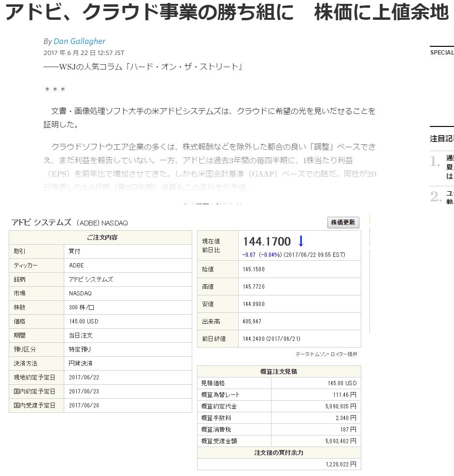Click the blue down arrow beside current price
Image resolution: width=454 pixels, height=476 pixels.
301,241
